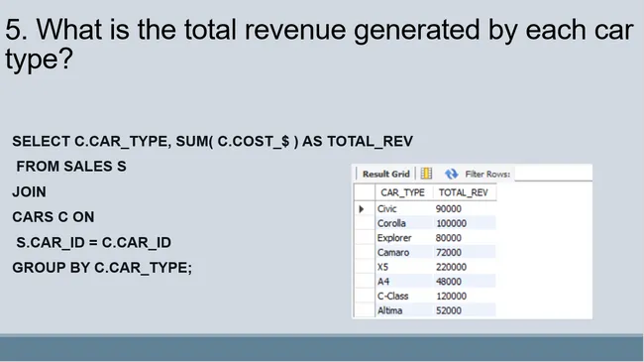Click the 72000 revenue value

click(449, 252)
